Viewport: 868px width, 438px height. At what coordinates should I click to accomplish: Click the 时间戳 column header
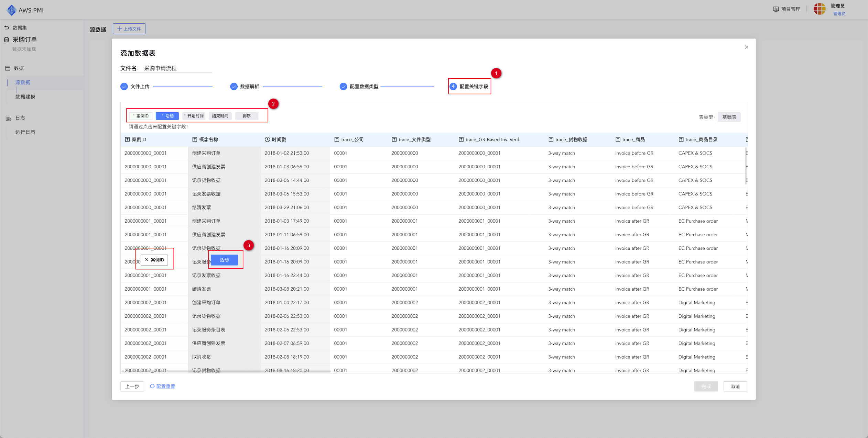point(295,139)
